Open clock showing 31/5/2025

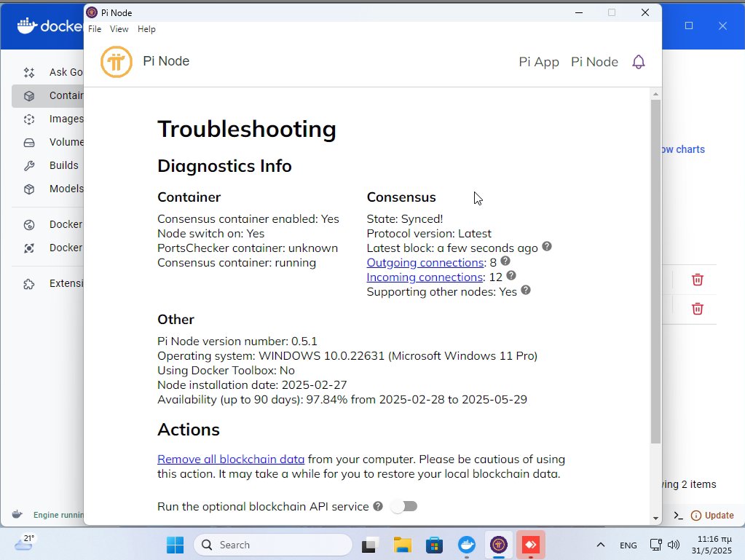[x=712, y=545]
